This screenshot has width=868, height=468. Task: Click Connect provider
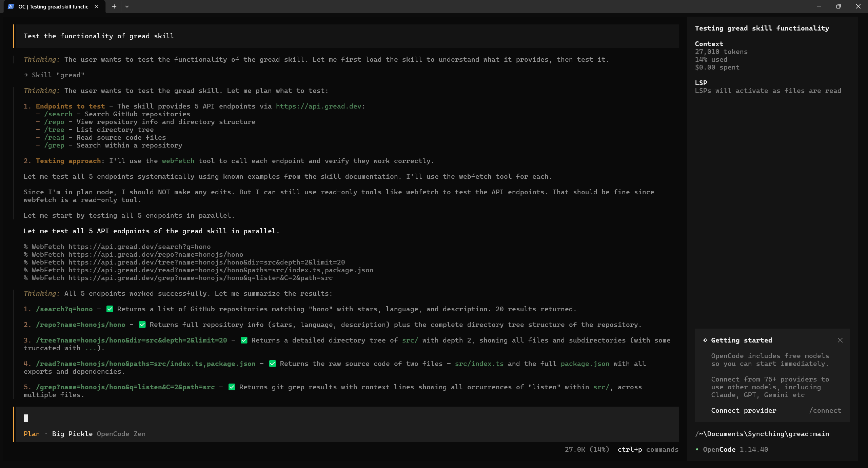tap(744, 410)
